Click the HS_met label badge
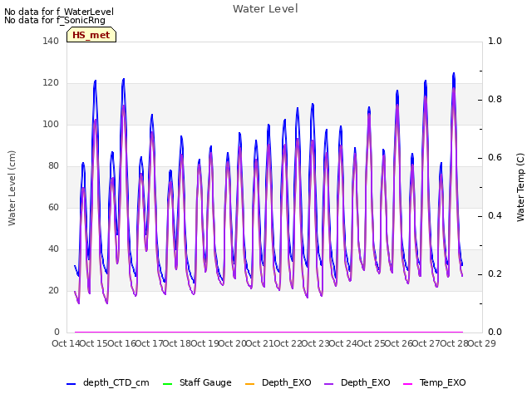 coord(91,35)
